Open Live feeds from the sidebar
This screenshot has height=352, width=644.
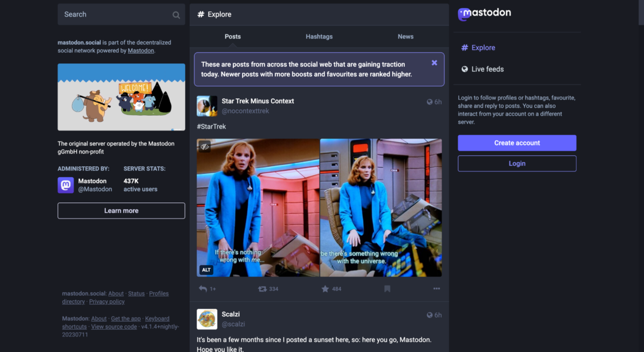[x=487, y=69]
